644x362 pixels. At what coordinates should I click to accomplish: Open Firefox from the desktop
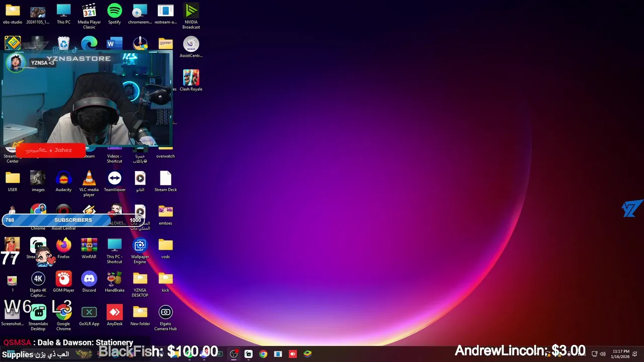pos(63,248)
